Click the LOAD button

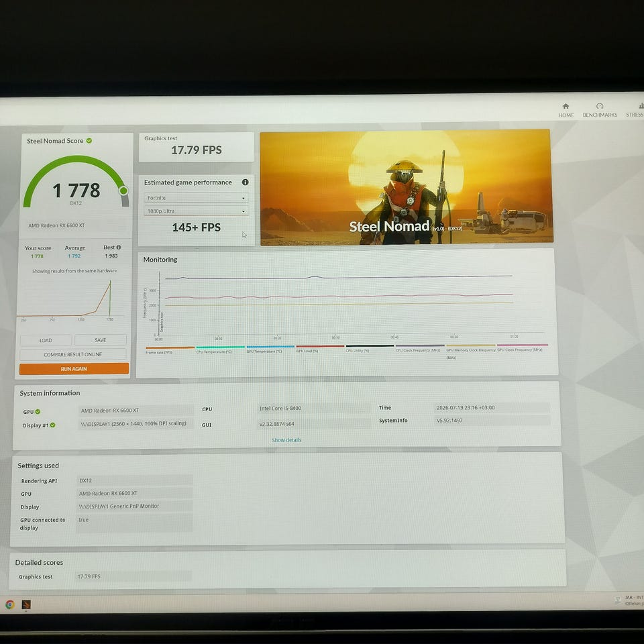46,340
